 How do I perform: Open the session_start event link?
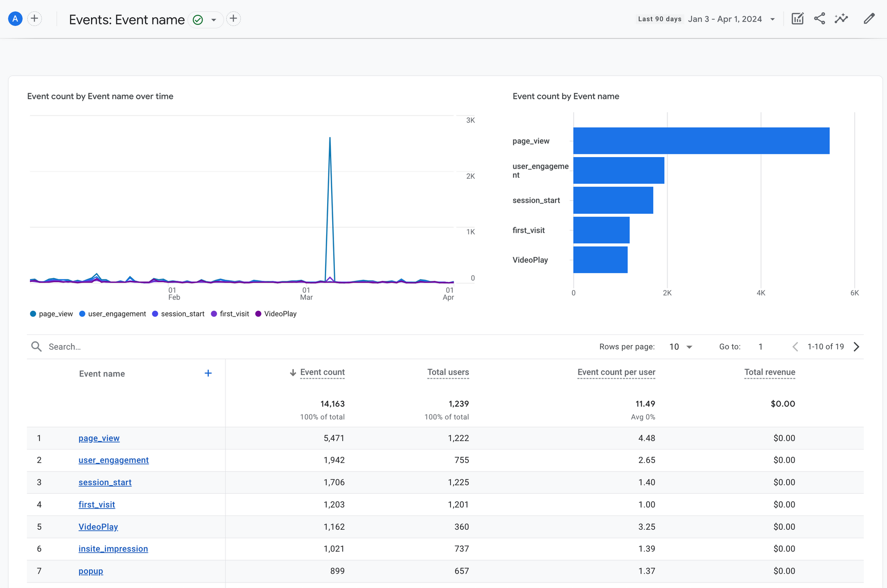point(105,482)
